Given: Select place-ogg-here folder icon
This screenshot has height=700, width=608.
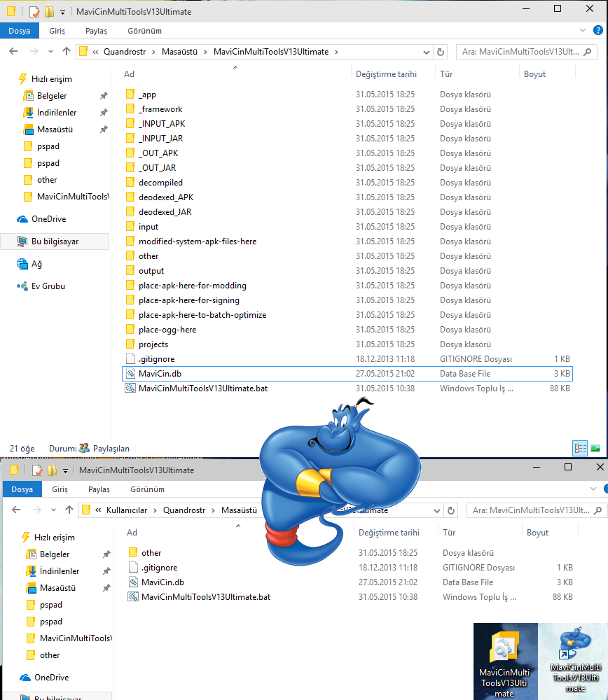Looking at the screenshot, I should [130, 330].
